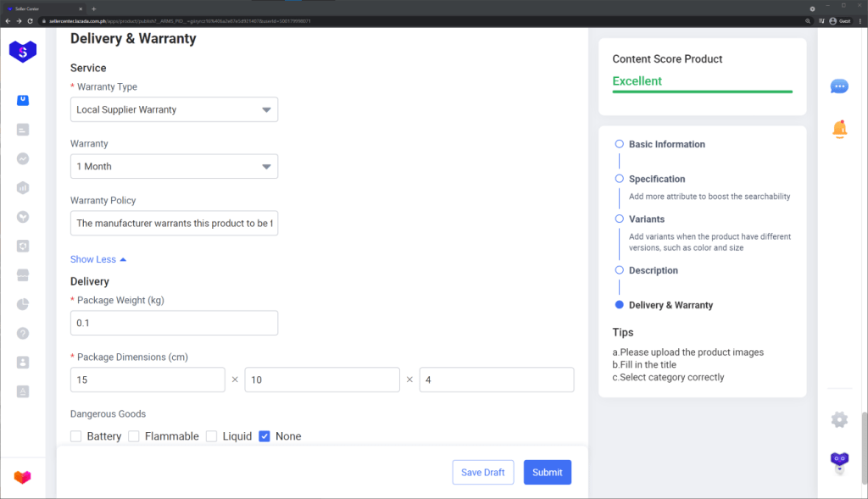868x499 pixels.
Task: Open the notifications bell
Action: coord(839,129)
